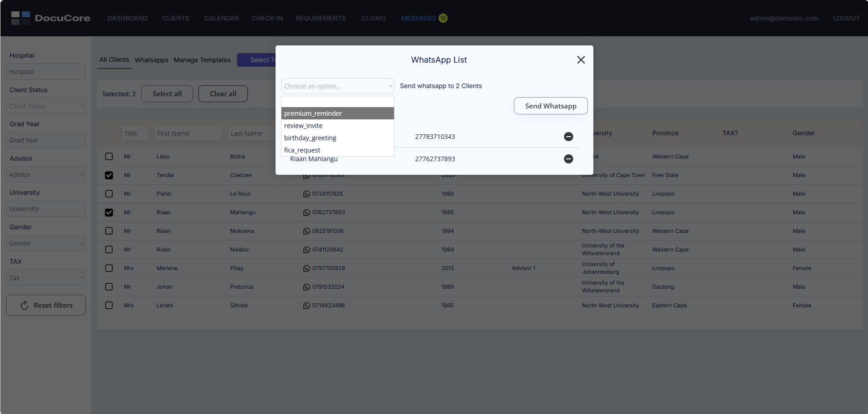Open the Gender filter dropdown
The height and width of the screenshot is (414, 868).
point(46,243)
